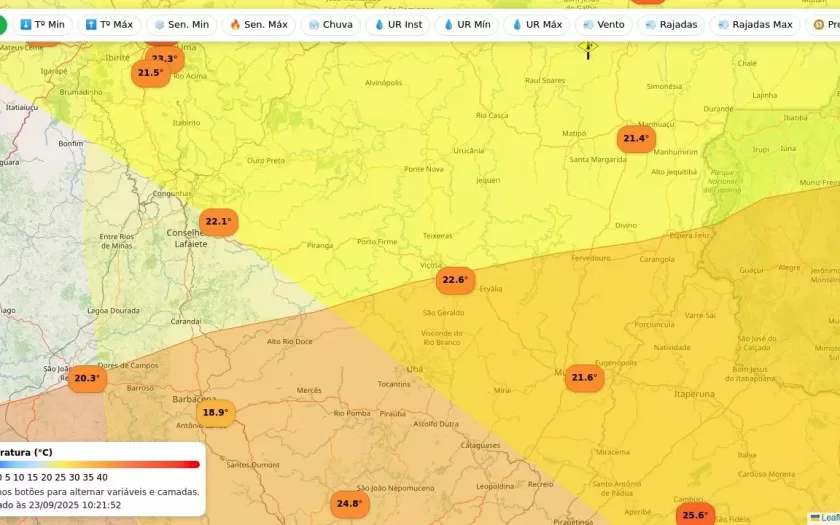The height and width of the screenshot is (525, 840).
Task: Activate the Rajadas gusts layer
Action: click(671, 25)
